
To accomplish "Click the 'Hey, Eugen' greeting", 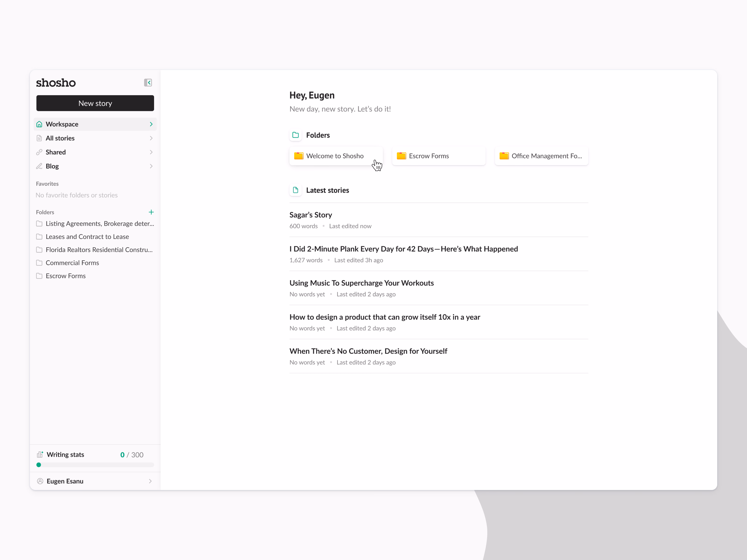I will 312,95.
